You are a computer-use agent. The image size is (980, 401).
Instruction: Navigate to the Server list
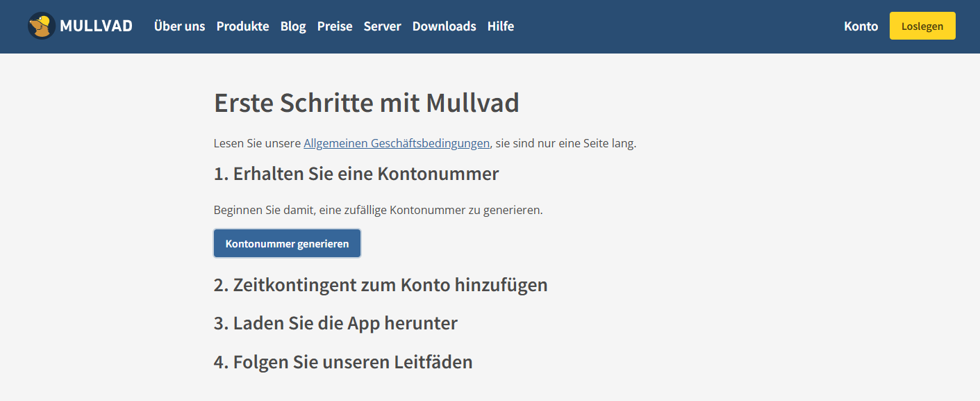(382, 26)
